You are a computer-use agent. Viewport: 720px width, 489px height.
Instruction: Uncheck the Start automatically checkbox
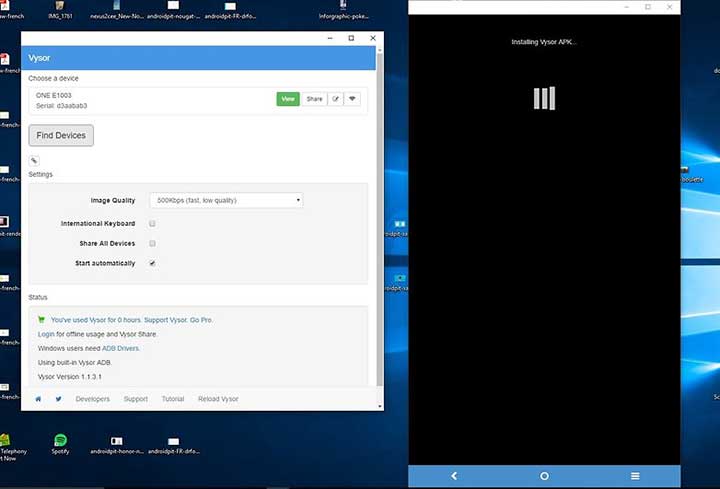(152, 263)
